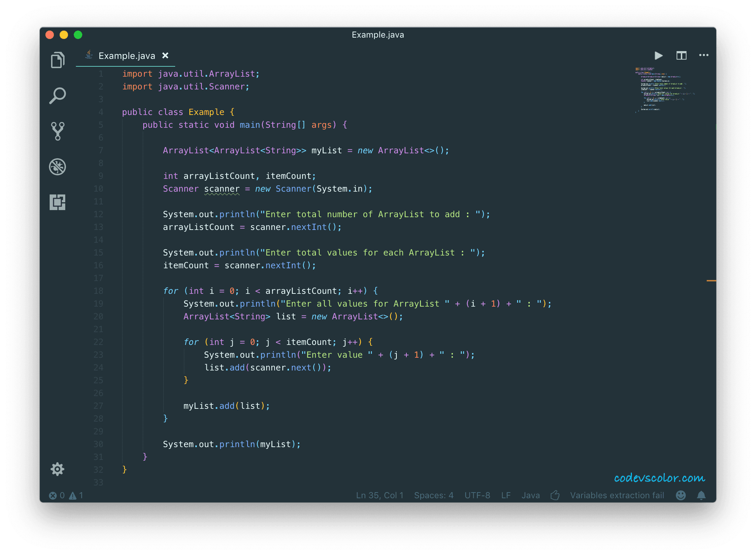Change the Java language mode

point(530,495)
